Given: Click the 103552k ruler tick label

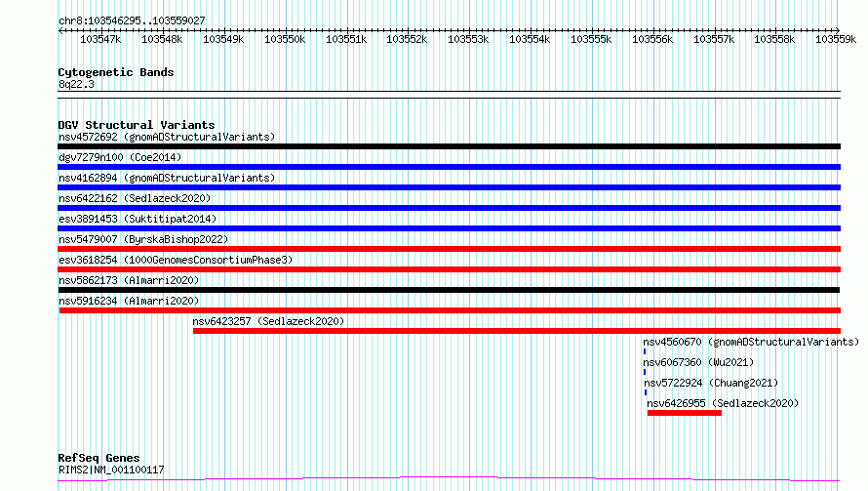Looking at the screenshot, I should [x=407, y=39].
